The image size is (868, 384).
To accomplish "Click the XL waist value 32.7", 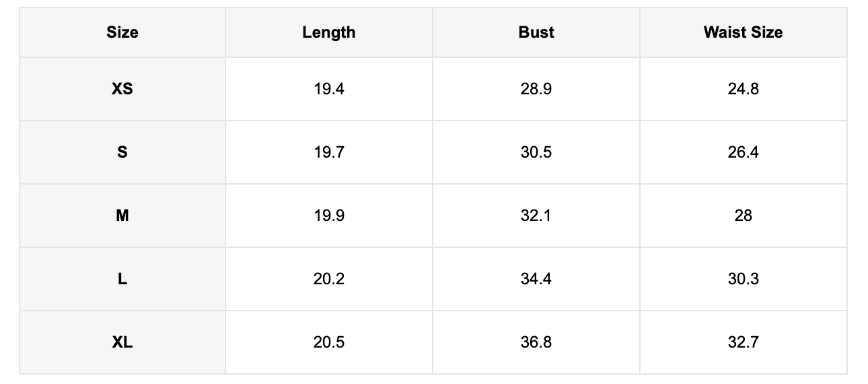I will click(x=744, y=342).
